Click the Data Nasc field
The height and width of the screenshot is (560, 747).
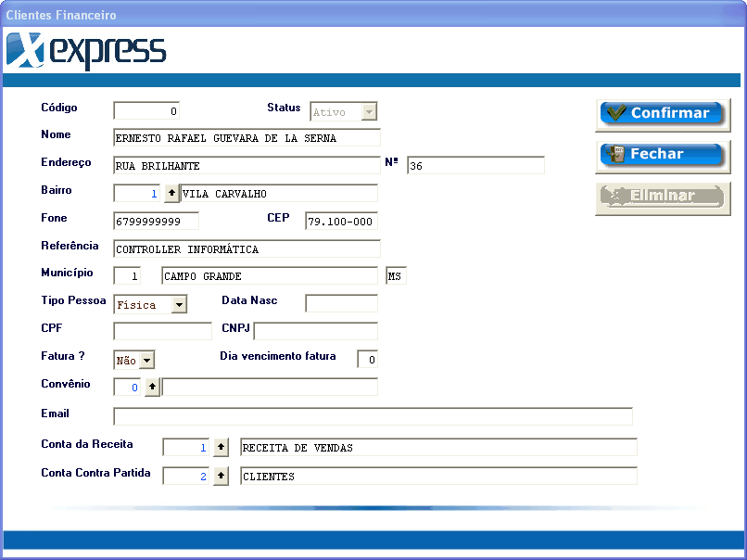tap(343, 303)
